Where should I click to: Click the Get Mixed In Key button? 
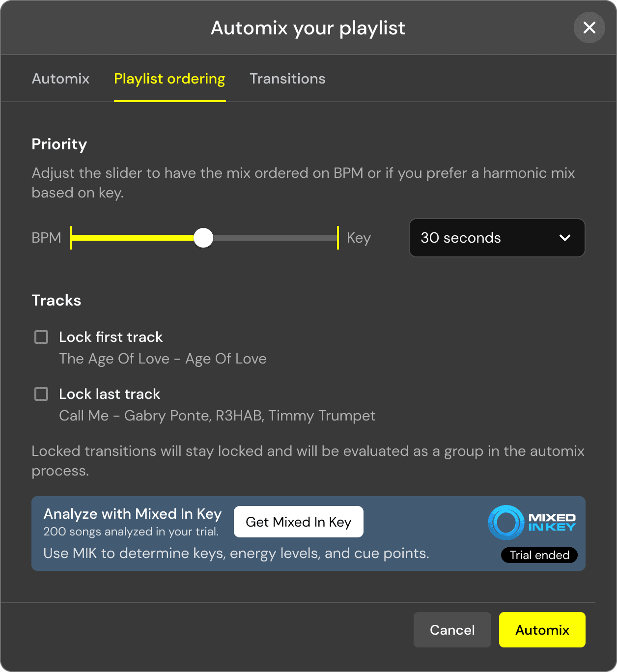click(x=298, y=522)
